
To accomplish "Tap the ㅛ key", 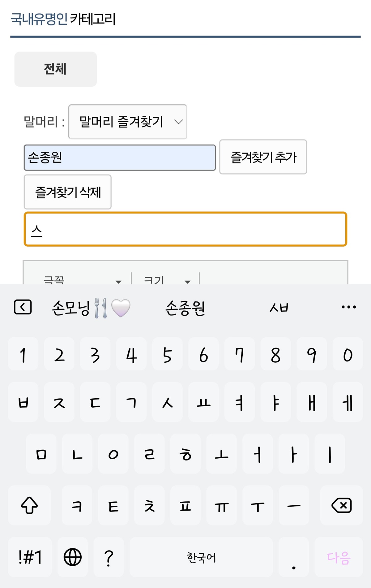I will [203, 402].
